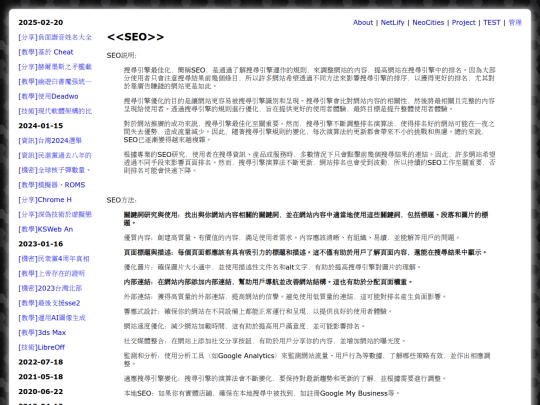Click the bold paragraph starting '關鍵詞研究與使用'
The image size is (540, 405).
[306, 219]
